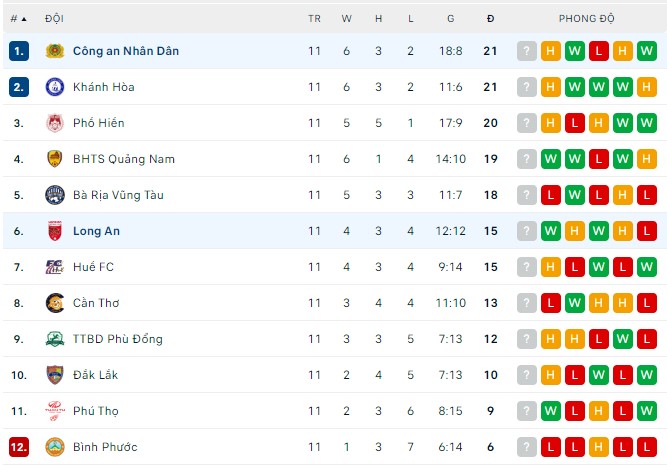
Task: Click the Khánh Hòa club crest
Action: pos(55,87)
